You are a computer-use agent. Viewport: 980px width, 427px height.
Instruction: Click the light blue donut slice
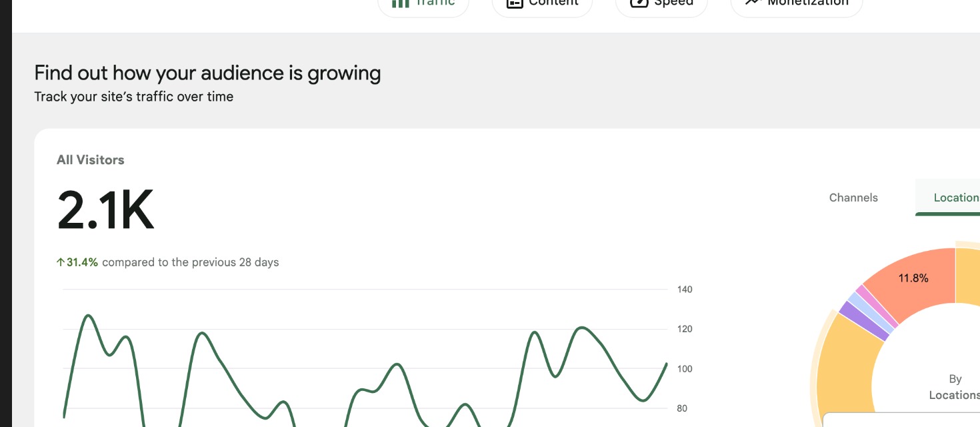pyautogui.click(x=871, y=313)
